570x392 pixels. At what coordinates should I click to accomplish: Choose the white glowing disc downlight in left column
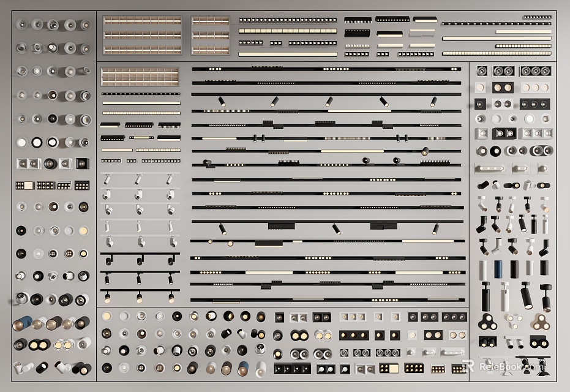click(x=22, y=142)
